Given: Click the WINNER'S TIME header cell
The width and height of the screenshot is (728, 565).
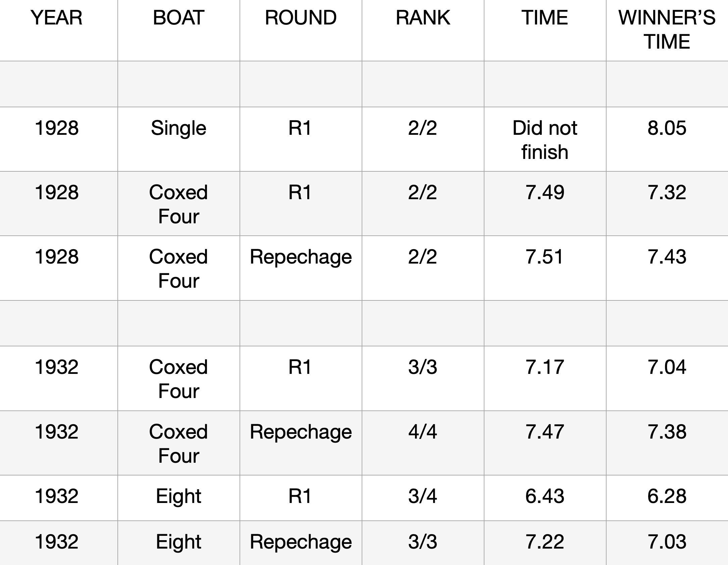Looking at the screenshot, I should coord(667,30).
